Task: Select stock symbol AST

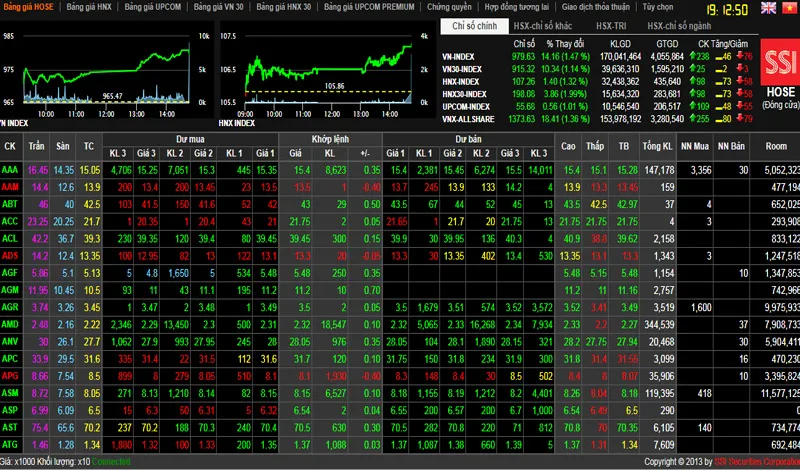Action: 10,427
